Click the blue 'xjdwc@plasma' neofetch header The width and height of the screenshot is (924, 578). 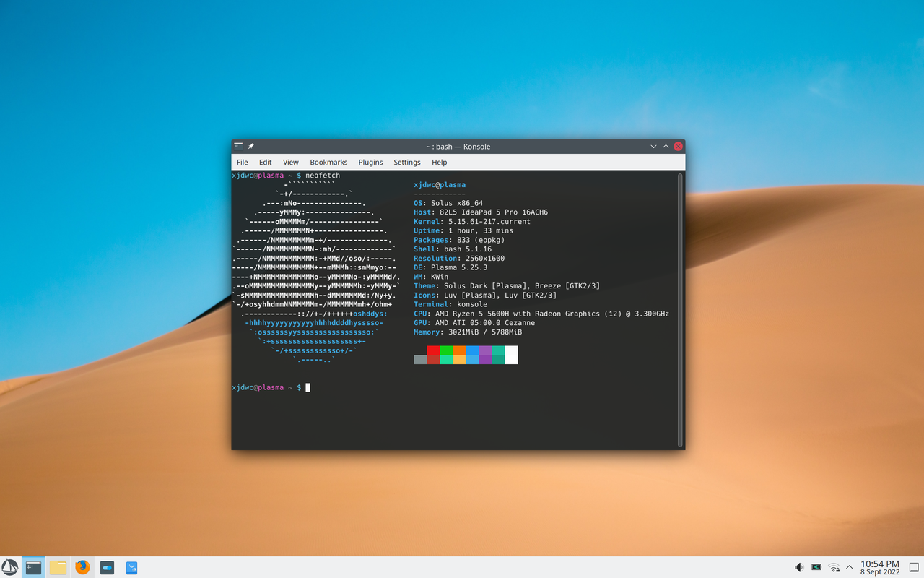(x=440, y=185)
